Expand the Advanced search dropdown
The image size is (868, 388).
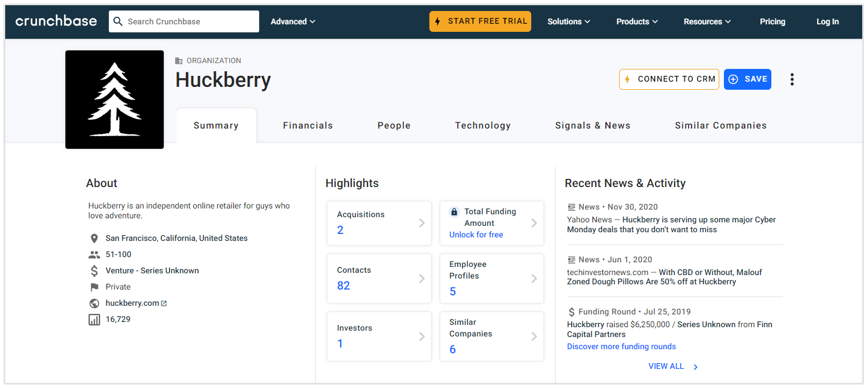click(x=293, y=21)
